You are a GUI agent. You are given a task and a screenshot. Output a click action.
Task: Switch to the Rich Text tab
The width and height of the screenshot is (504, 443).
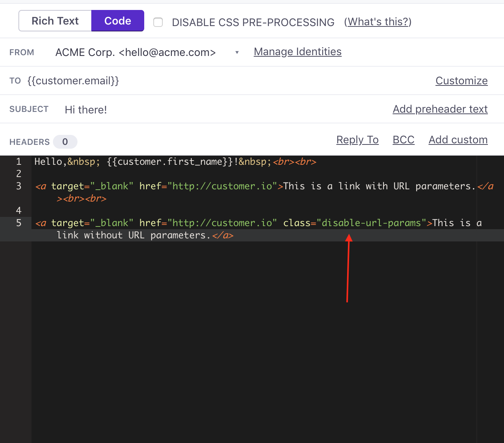coord(54,20)
